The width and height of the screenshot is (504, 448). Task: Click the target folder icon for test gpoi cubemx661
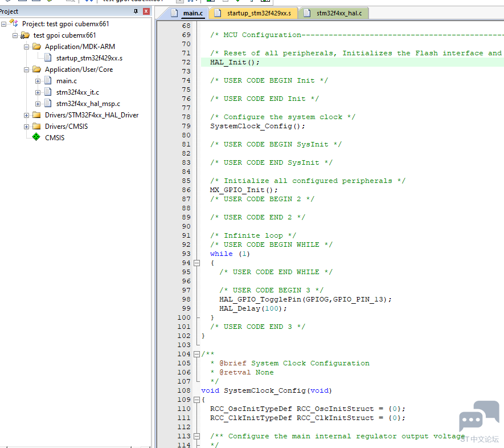[x=24, y=35]
